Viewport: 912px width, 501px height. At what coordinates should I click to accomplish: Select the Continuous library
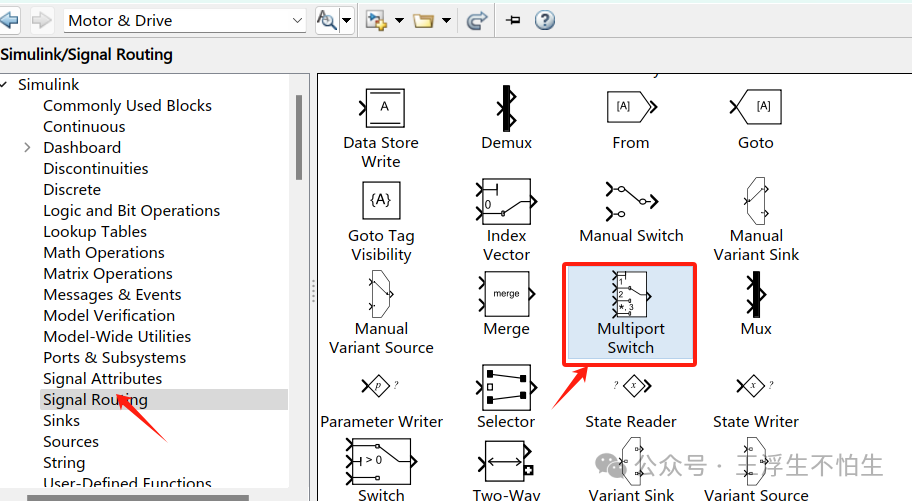click(x=84, y=127)
